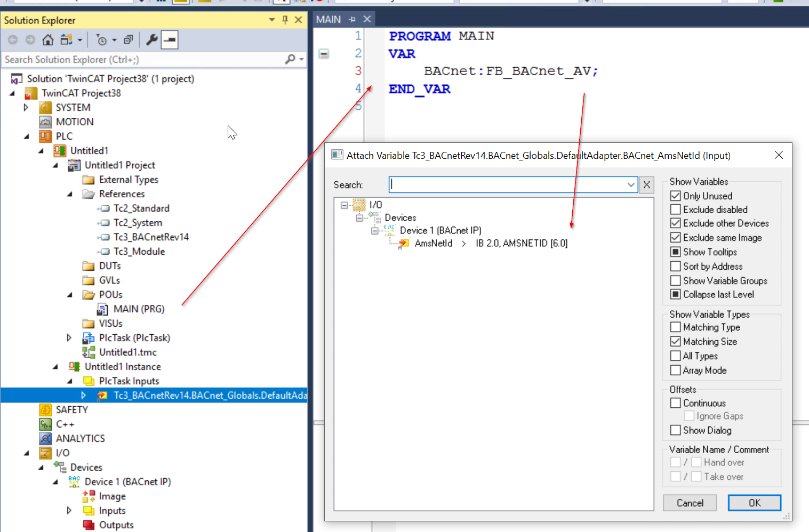Viewport: 809px width, 532px height.
Task: Click the ANALYTICS node icon
Action: (45, 438)
